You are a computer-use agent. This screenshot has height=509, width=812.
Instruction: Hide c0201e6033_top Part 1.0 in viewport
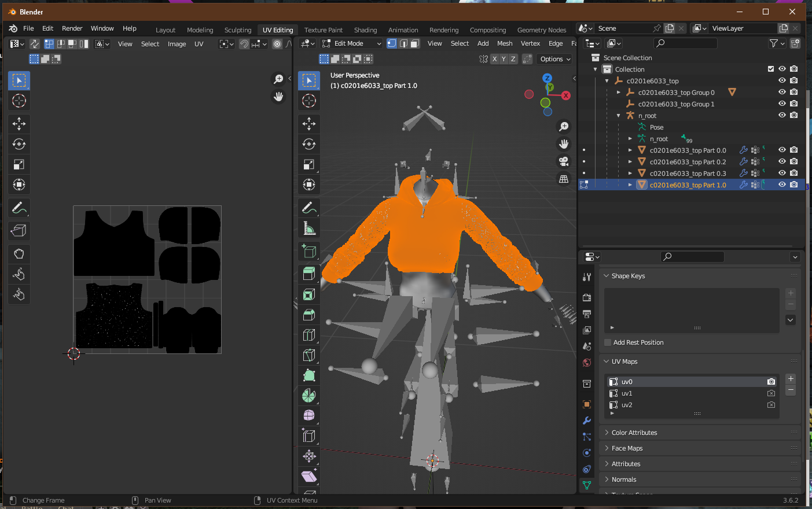pos(782,185)
